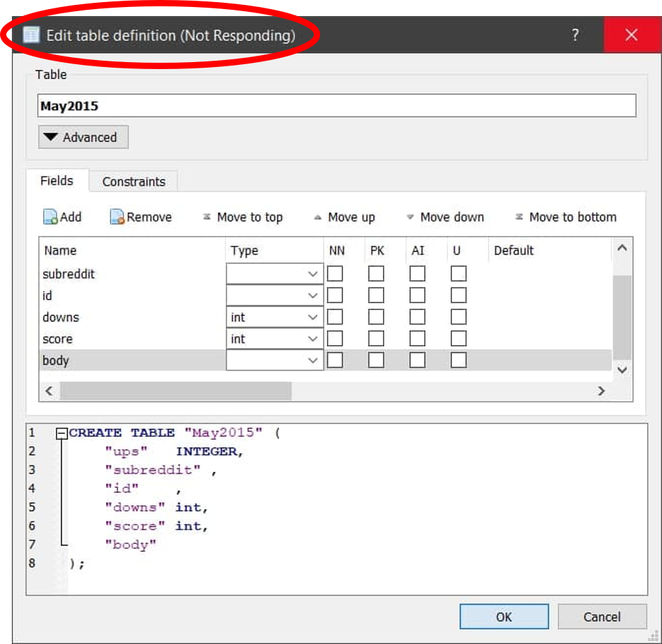Click Move up button
The width and height of the screenshot is (662, 644).
click(345, 217)
